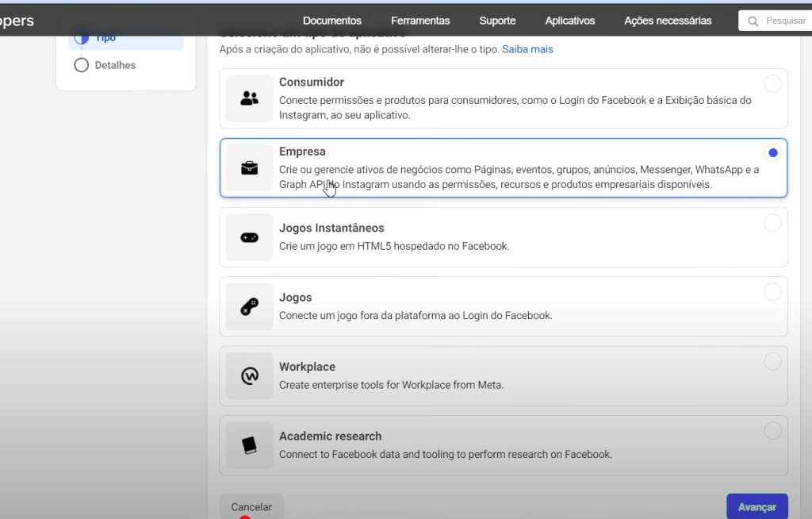The image size is (812, 519).
Task: Click the Workplace logo icon
Action: tap(249, 376)
